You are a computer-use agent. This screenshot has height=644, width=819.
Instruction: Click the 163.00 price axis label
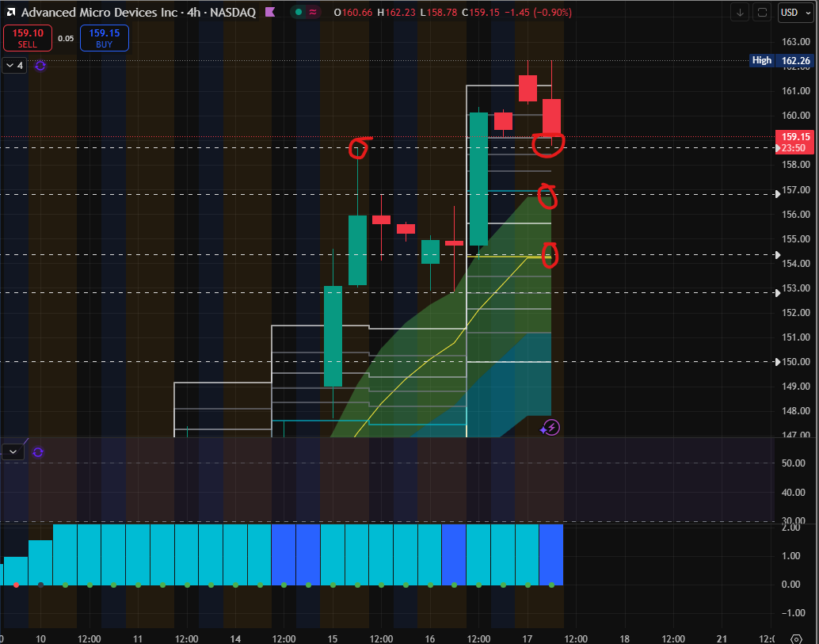click(795, 42)
